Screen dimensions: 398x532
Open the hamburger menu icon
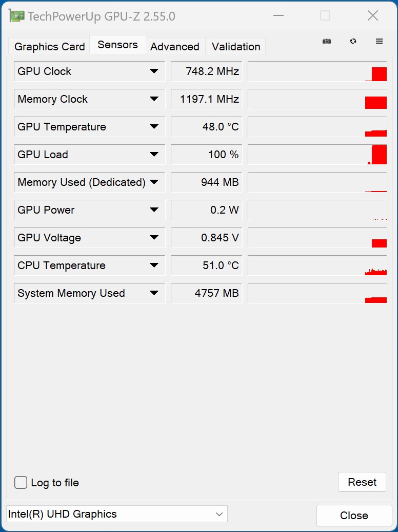380,42
